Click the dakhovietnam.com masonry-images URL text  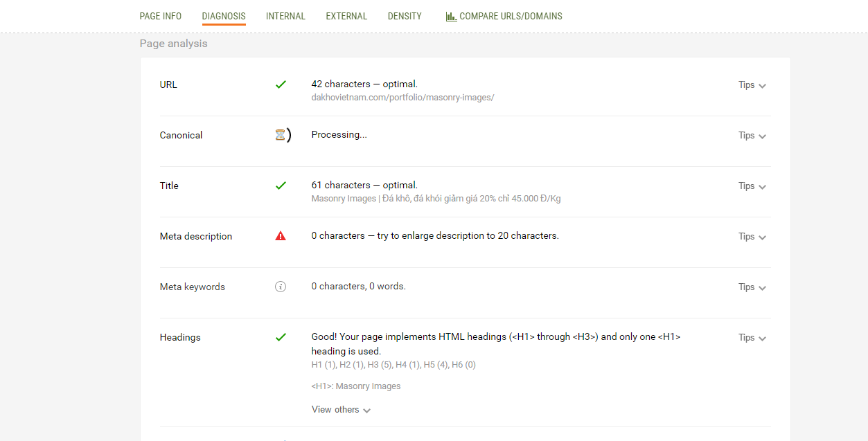tap(402, 98)
